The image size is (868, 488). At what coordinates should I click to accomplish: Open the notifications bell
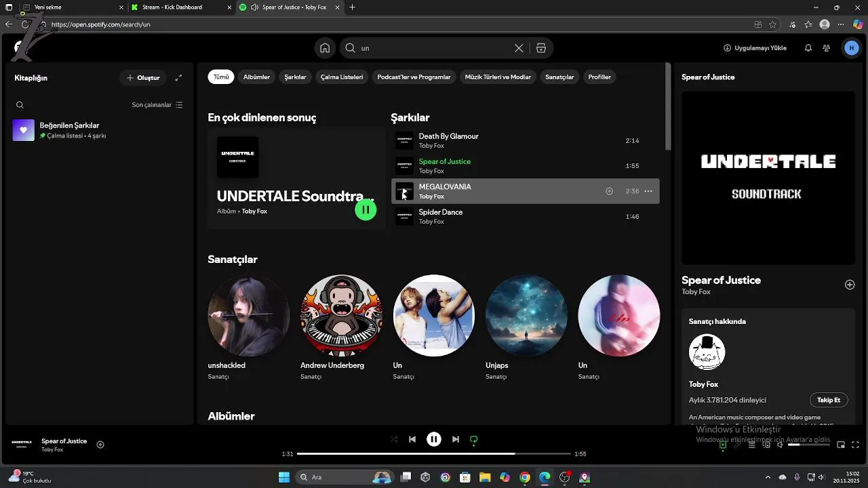808,48
